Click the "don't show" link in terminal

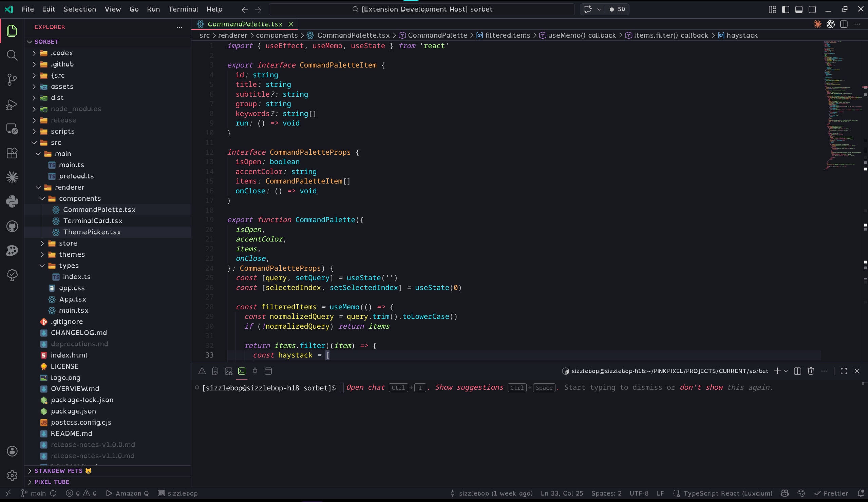701,387
